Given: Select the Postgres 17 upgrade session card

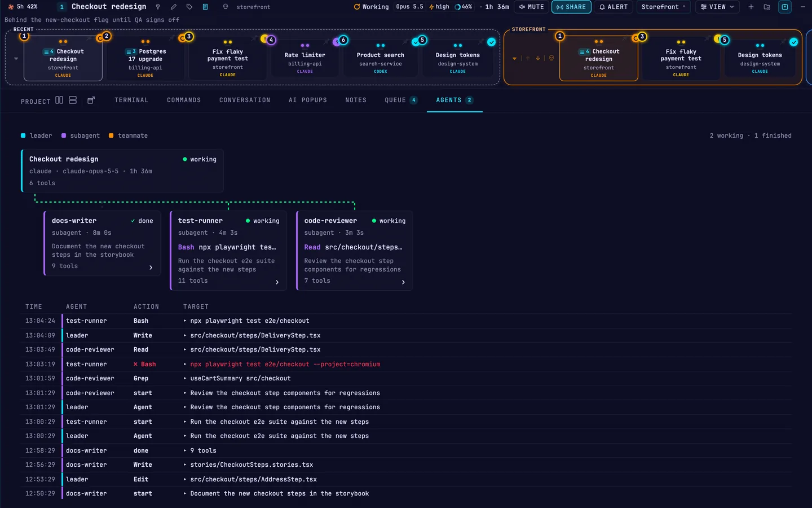Looking at the screenshot, I should point(145,59).
